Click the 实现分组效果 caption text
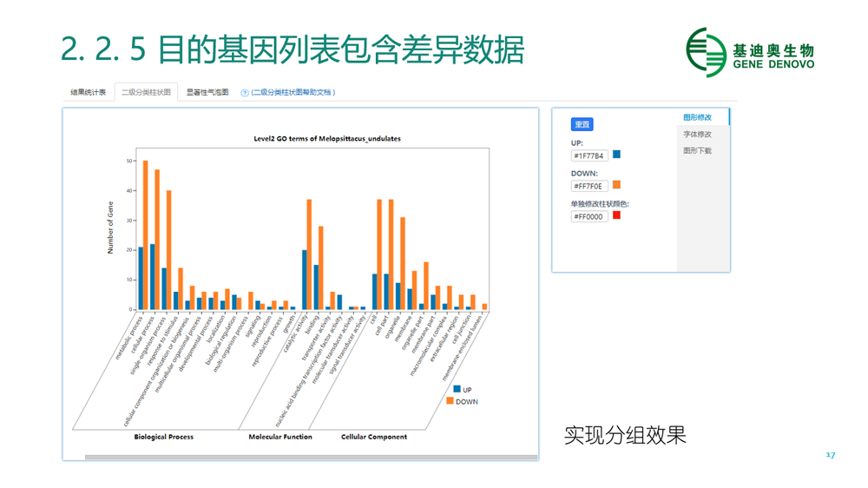The height and width of the screenshot is (488, 868). pyautogui.click(x=625, y=435)
